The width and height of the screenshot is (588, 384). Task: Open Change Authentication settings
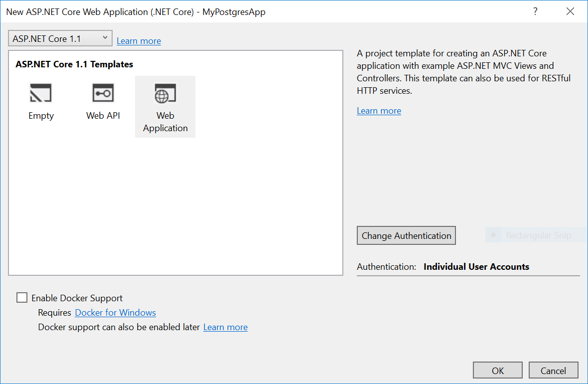click(x=406, y=235)
